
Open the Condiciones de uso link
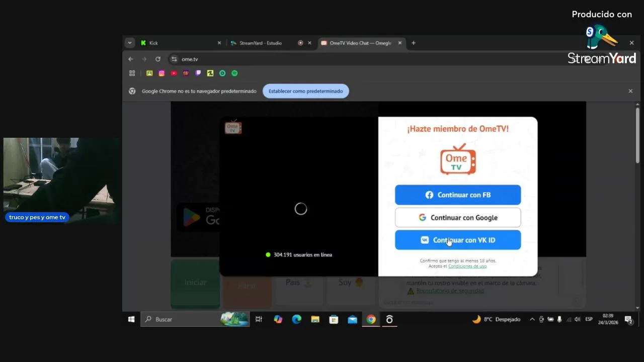[467, 266]
